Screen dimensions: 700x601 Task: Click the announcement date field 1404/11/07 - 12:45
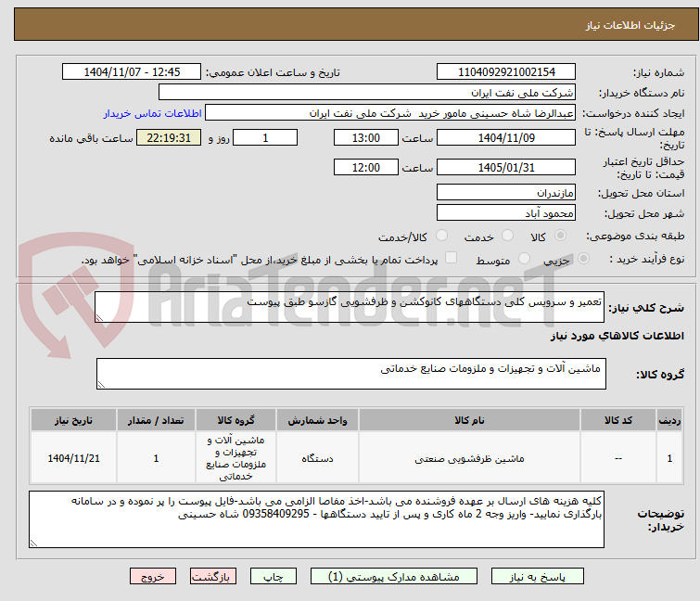(x=132, y=71)
